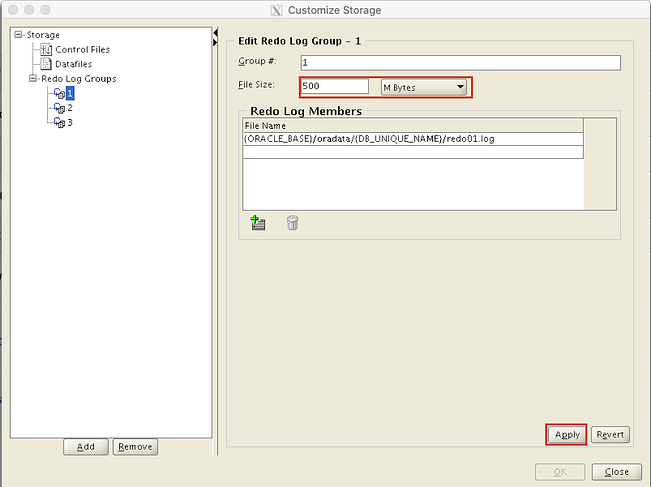Click the File Name column header
This screenshot has width=651, height=487.
pyautogui.click(x=413, y=125)
